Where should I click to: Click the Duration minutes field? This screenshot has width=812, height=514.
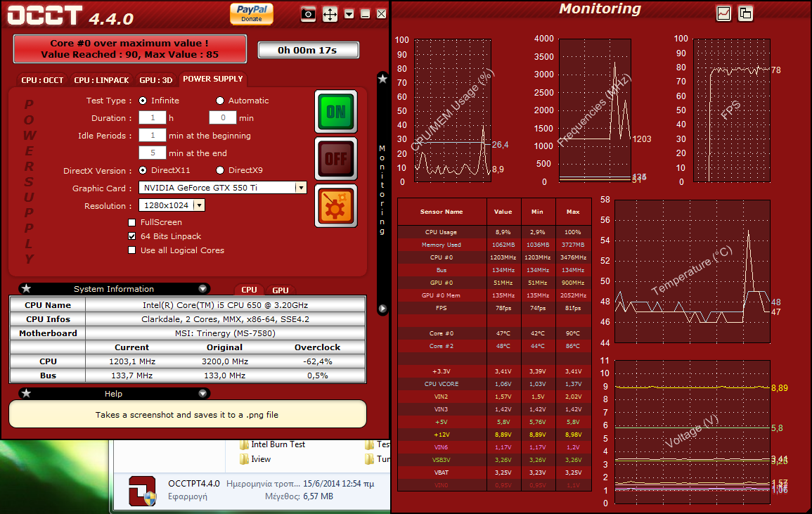(x=223, y=117)
